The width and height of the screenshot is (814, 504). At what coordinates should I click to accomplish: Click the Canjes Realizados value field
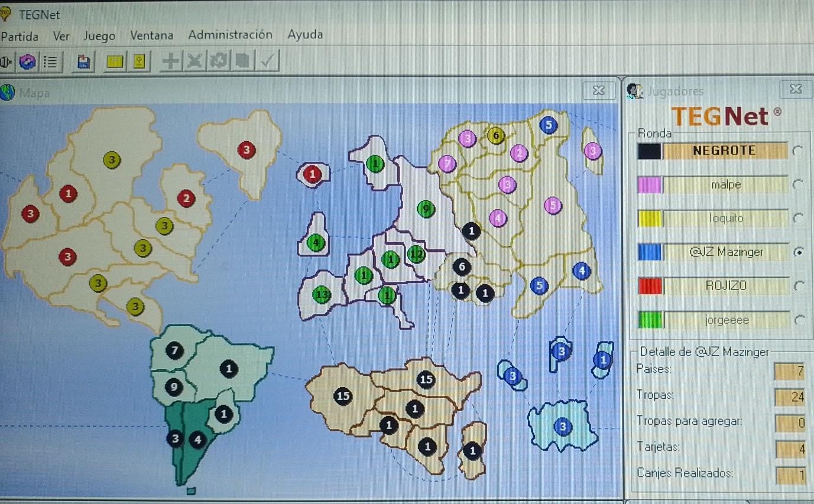coord(791,475)
